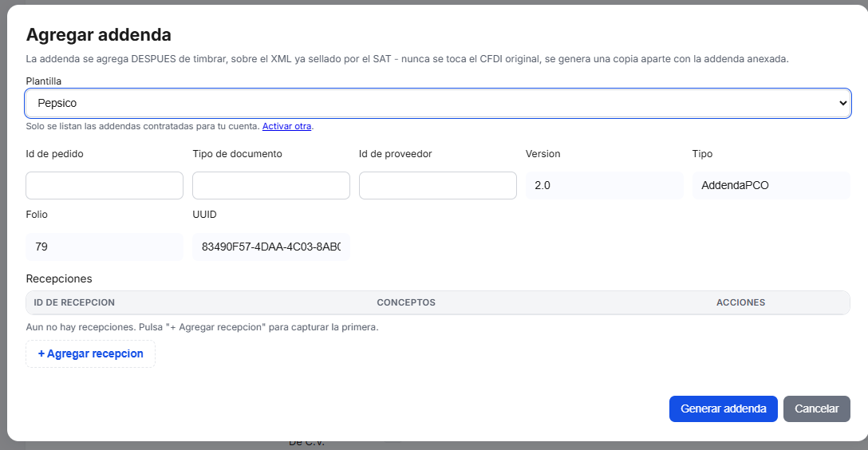Click the Tipo field showing AddendaPCO
Image resolution: width=868 pixels, height=450 pixels.
[771, 185]
